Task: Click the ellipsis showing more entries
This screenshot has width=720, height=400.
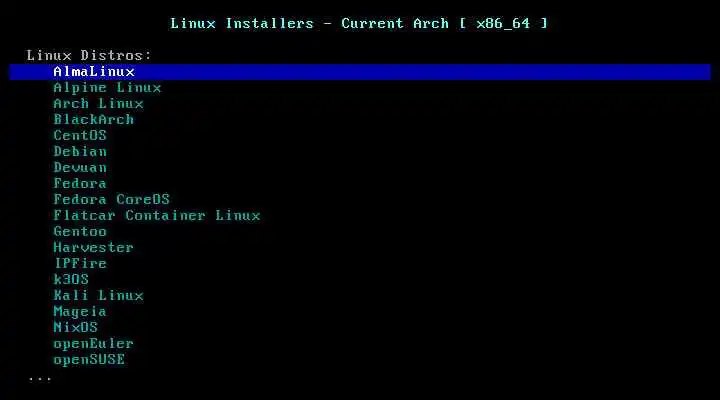Action: [40, 379]
